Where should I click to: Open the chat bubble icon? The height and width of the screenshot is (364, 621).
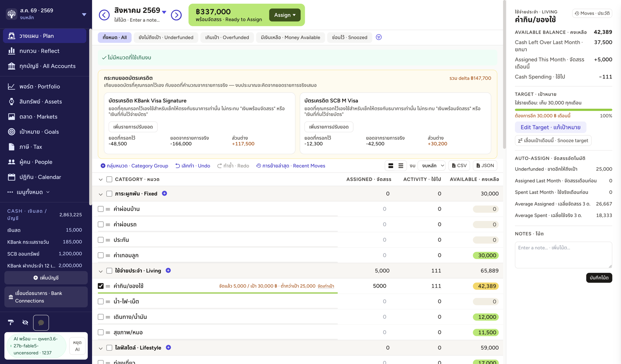click(41, 323)
